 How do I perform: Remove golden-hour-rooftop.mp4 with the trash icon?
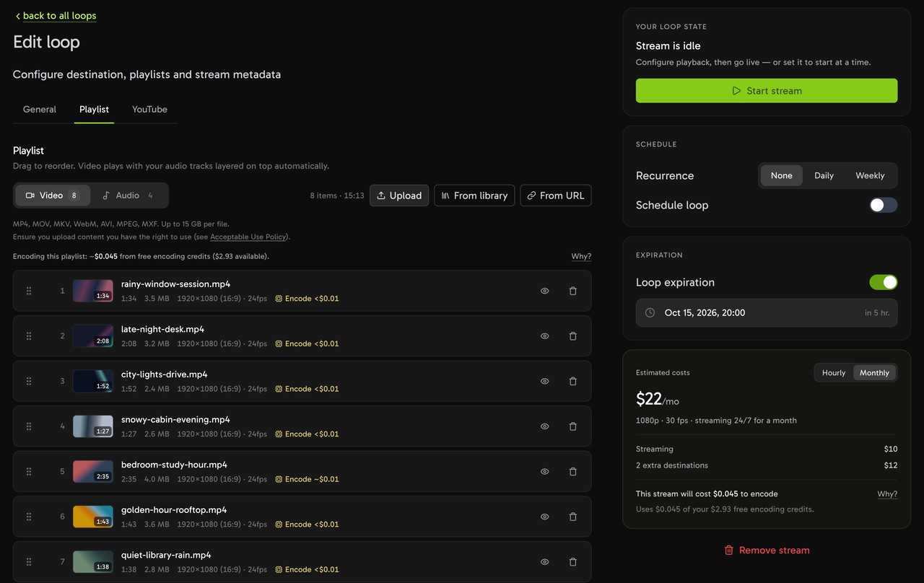coord(573,517)
